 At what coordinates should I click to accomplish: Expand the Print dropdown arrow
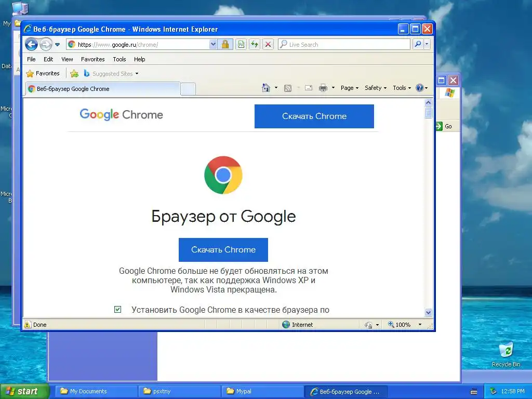coord(333,88)
